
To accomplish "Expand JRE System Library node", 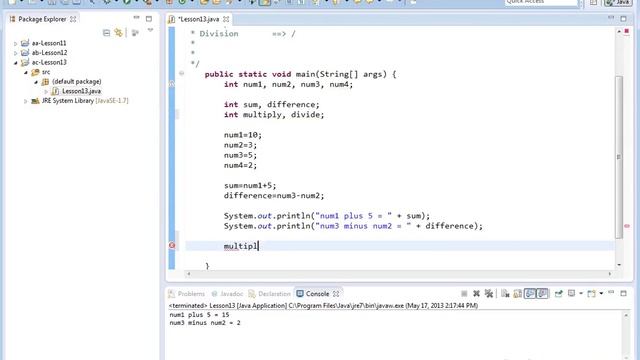I will click(25, 101).
